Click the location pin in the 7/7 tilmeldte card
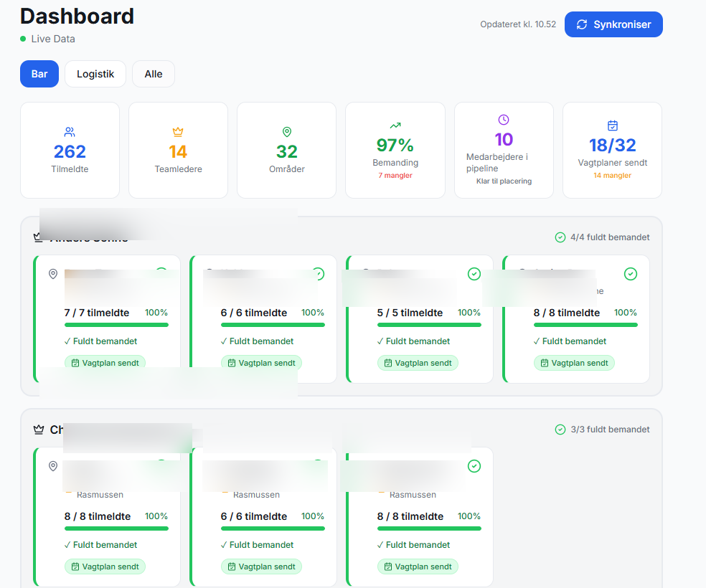The height and width of the screenshot is (588, 706). tap(53, 274)
